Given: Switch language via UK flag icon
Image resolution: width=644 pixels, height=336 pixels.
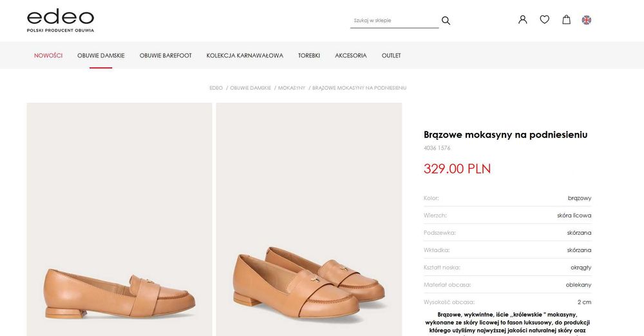Looking at the screenshot, I should 587,20.
